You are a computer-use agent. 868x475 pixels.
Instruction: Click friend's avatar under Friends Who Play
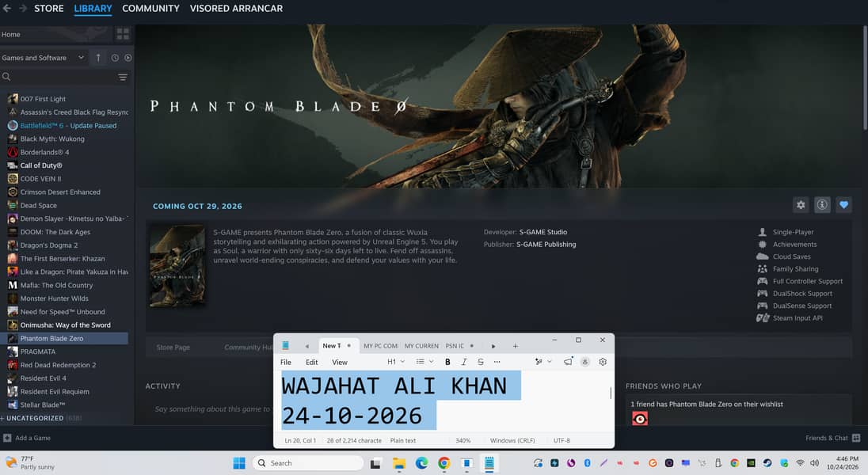(x=640, y=419)
